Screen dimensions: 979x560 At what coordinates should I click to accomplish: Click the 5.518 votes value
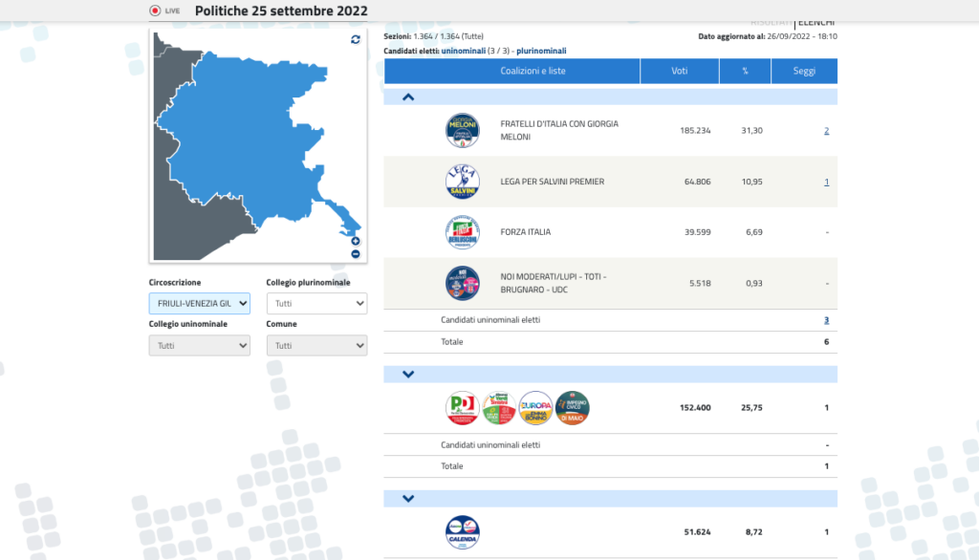coord(700,283)
